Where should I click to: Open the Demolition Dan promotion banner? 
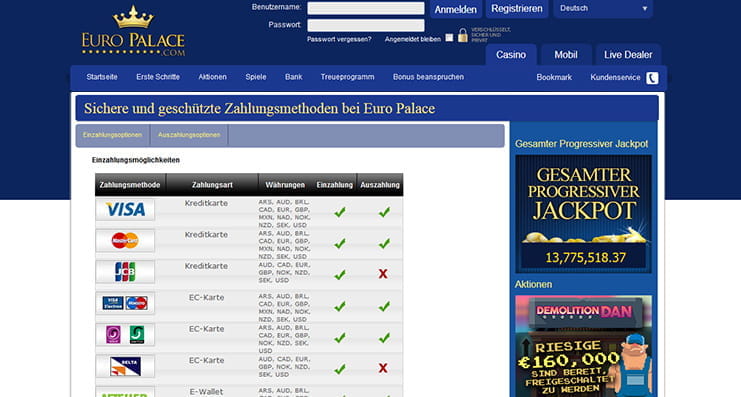pos(584,346)
